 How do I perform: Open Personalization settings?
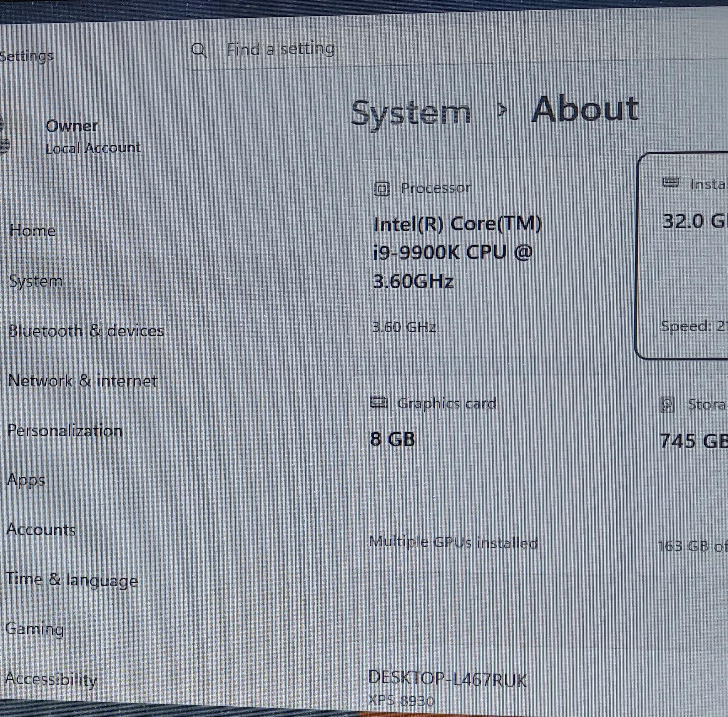(65, 430)
